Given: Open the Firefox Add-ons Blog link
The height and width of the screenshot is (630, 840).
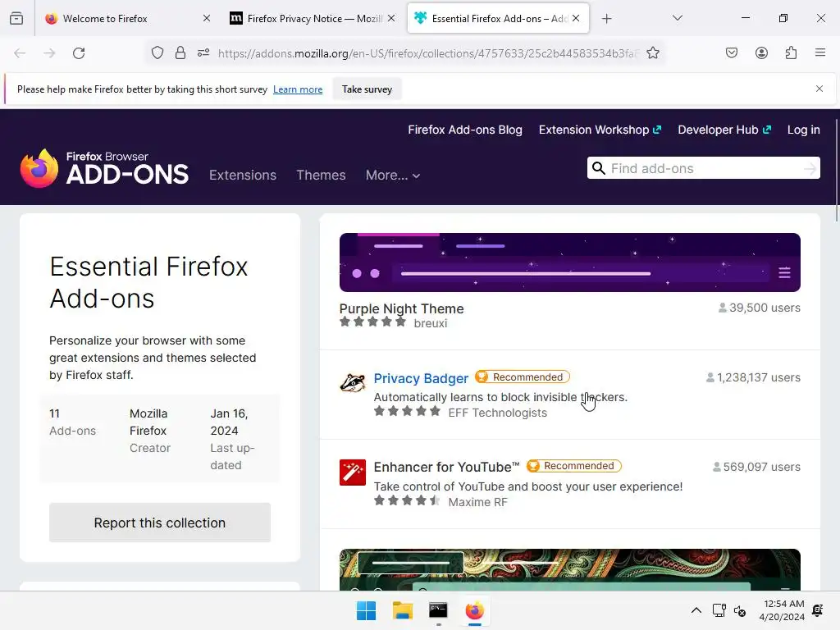Looking at the screenshot, I should [465, 130].
